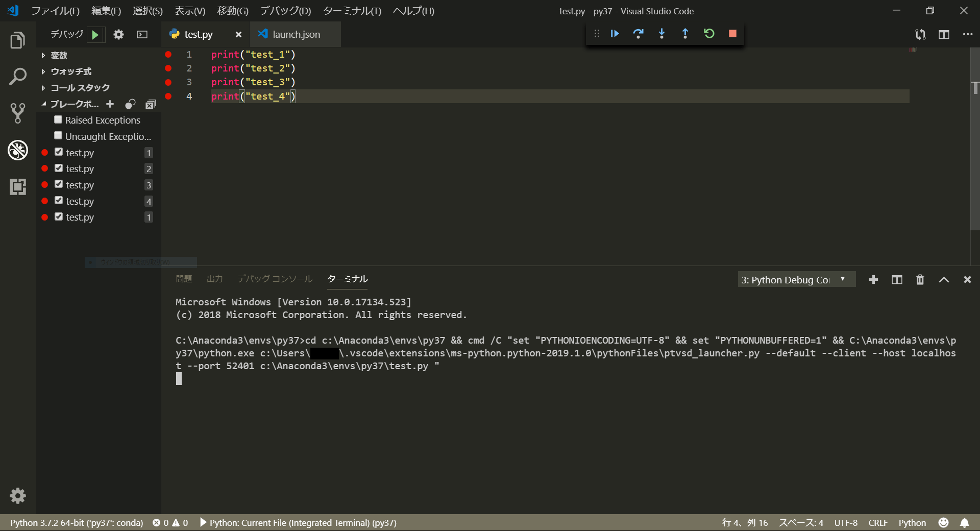Click the Python interpreter in status bar
This screenshot has height=531, width=980.
pyautogui.click(x=77, y=523)
